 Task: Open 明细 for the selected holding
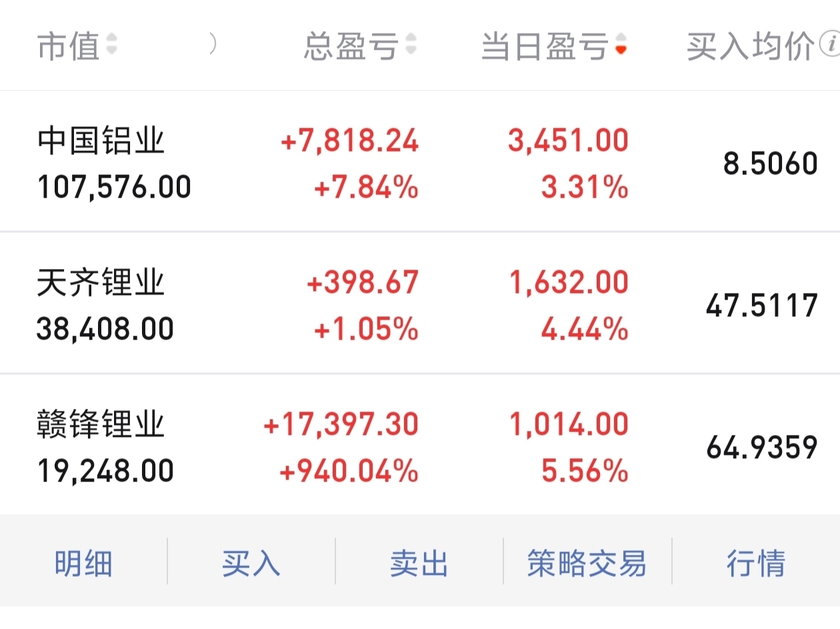83,563
